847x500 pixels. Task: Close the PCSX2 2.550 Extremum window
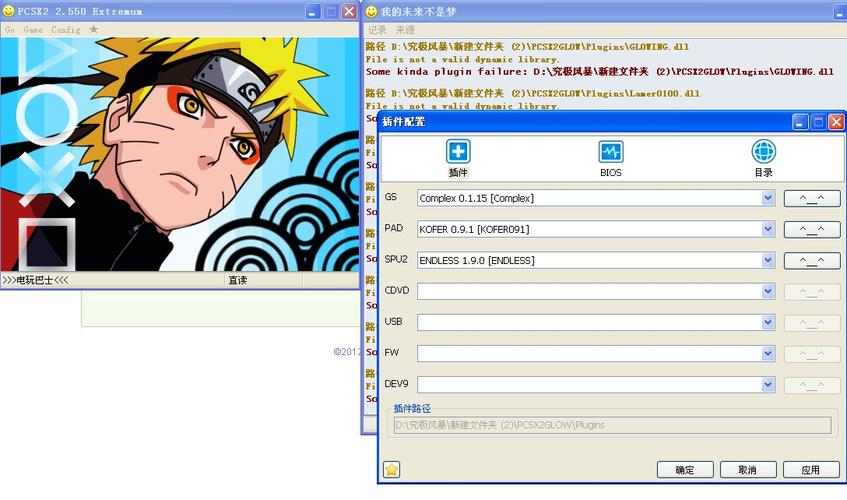pyautogui.click(x=349, y=11)
